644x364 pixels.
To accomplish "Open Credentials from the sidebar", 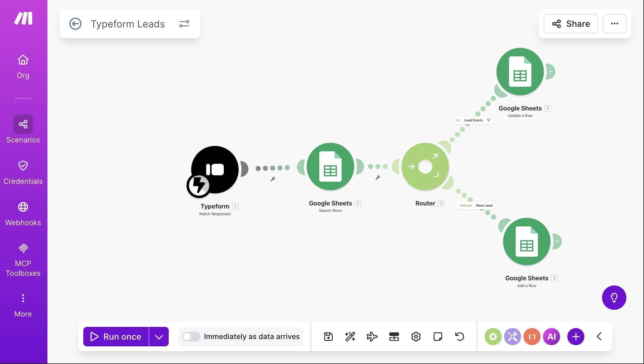I will pyautogui.click(x=23, y=172).
